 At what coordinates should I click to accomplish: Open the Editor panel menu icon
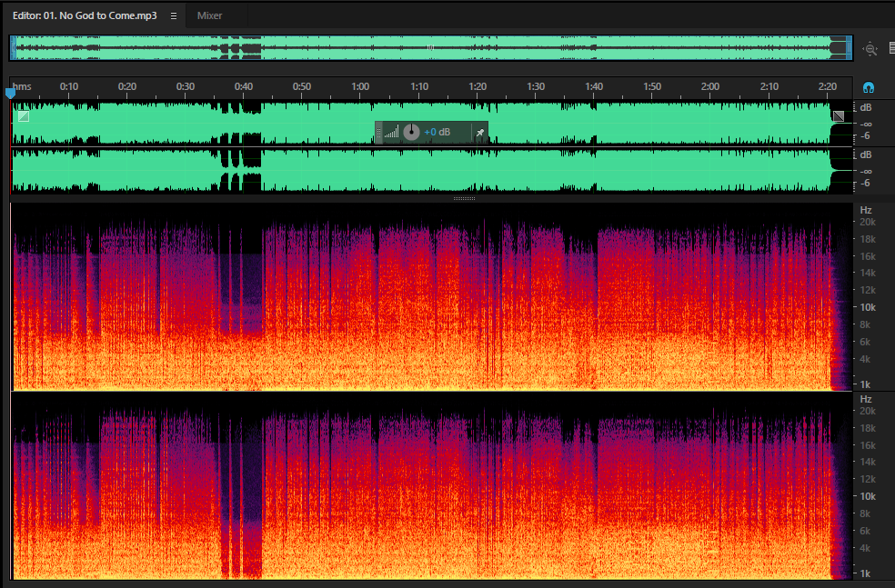[x=174, y=16]
